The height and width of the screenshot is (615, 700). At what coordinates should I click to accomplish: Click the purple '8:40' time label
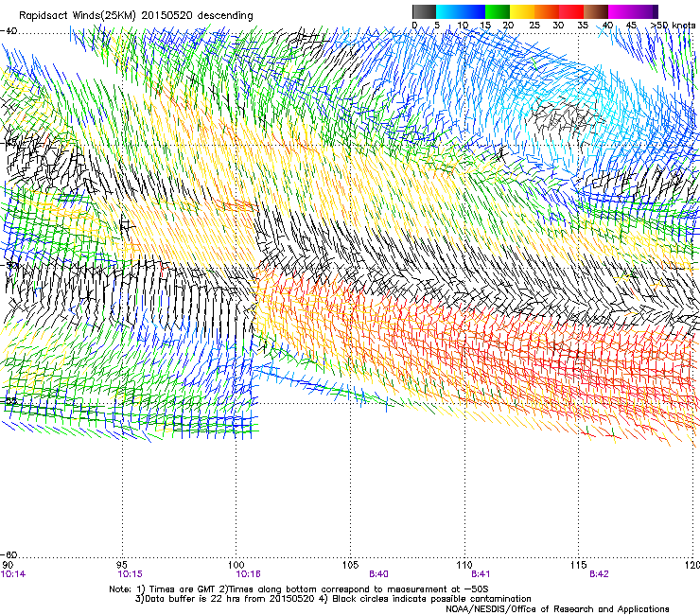tap(378, 574)
